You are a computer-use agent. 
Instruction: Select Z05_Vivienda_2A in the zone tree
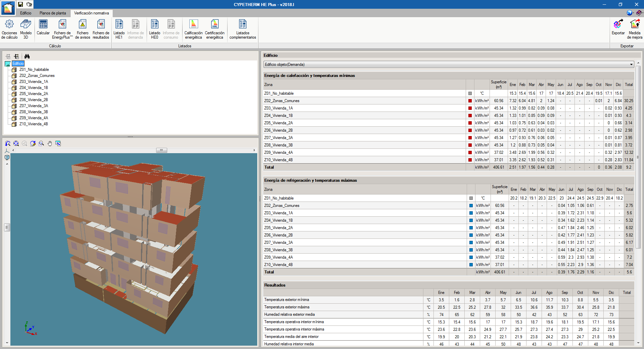click(34, 94)
